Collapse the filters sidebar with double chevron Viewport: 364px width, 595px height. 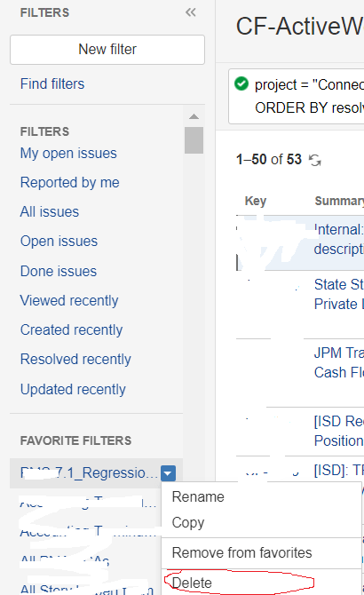[191, 12]
